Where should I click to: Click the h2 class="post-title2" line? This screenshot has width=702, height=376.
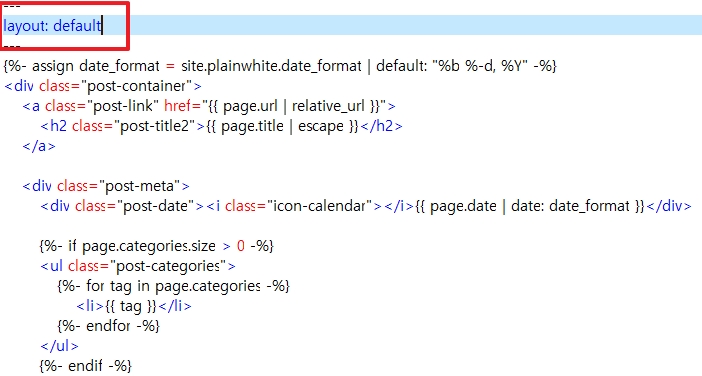pos(221,126)
